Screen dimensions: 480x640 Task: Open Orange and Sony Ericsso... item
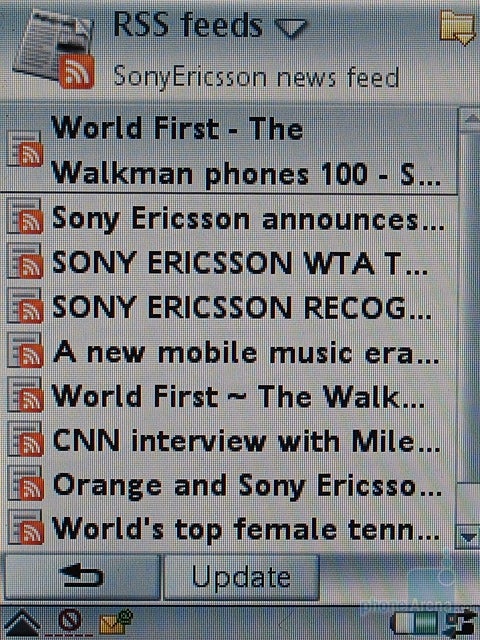click(229, 485)
